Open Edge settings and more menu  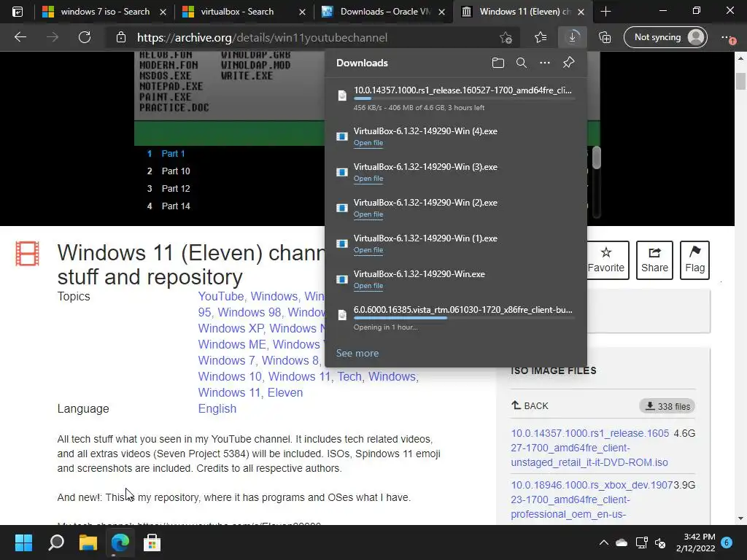coord(729,37)
